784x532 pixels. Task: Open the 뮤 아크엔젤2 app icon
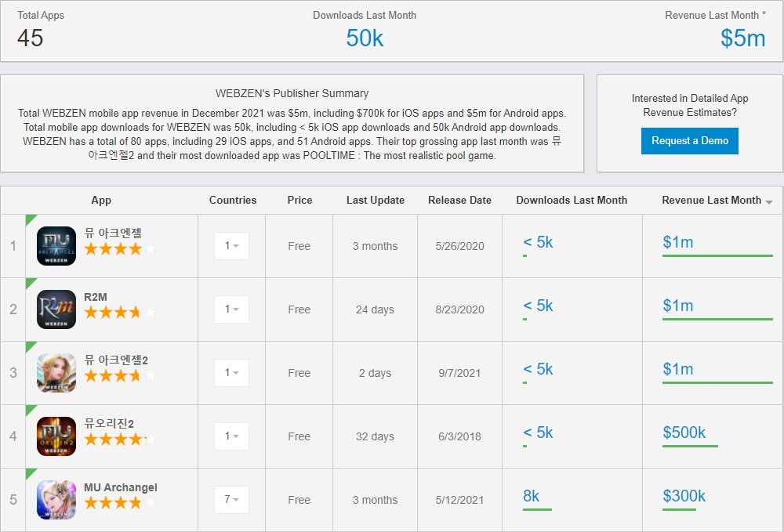(x=56, y=373)
